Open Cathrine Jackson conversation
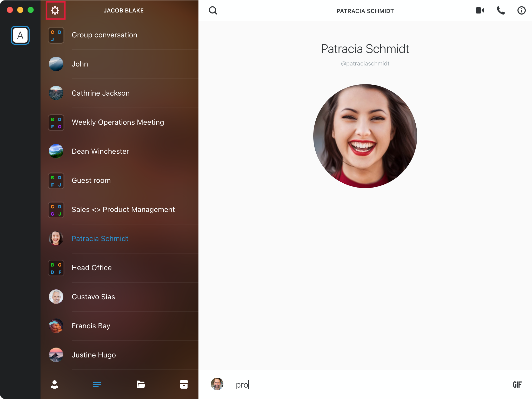The height and width of the screenshot is (399, 532). pos(119,93)
